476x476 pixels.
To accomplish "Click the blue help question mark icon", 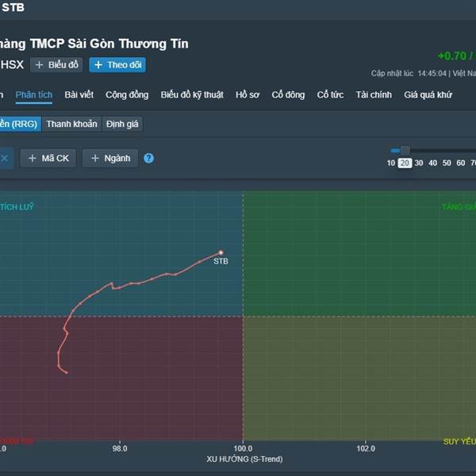I will [x=149, y=158].
